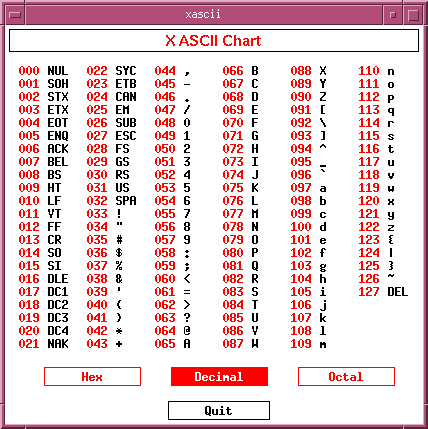Select code number 109 for lowercase m
Image resolution: width=428 pixels, height=429 pixels.
point(301,344)
